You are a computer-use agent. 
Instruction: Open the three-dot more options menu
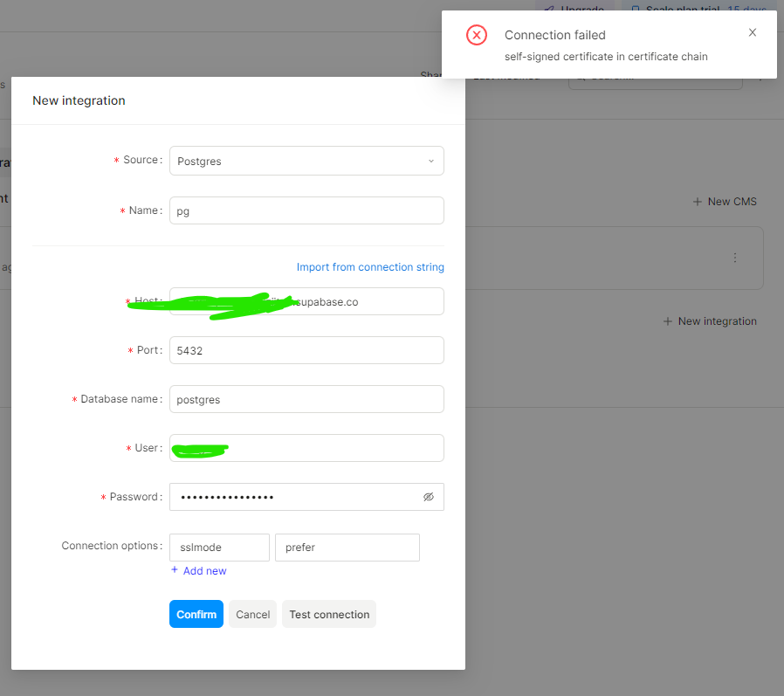point(735,258)
